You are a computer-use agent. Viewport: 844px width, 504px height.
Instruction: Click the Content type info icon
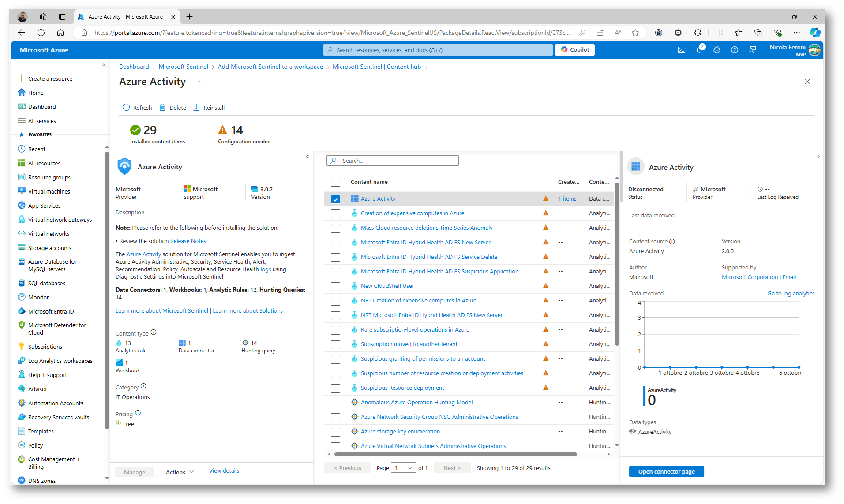click(x=154, y=332)
